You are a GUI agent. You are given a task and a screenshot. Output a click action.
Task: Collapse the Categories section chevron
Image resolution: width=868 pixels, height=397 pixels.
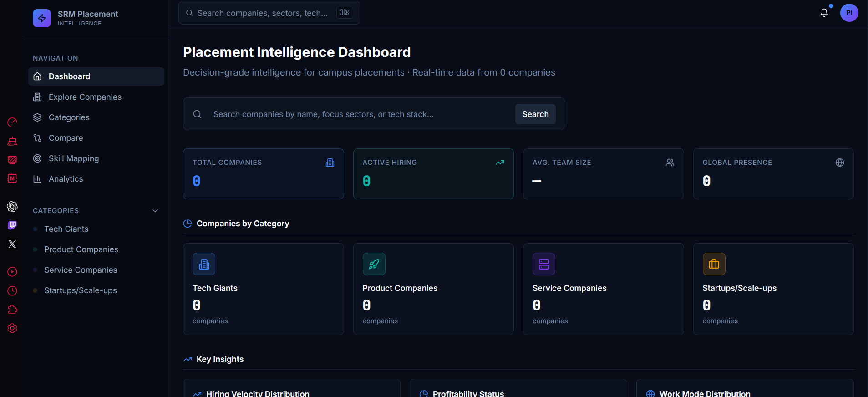[155, 211]
